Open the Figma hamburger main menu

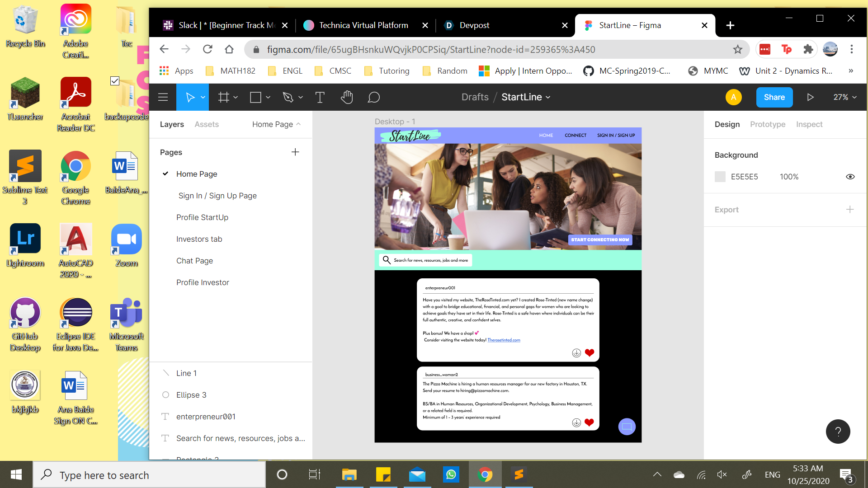tap(163, 97)
